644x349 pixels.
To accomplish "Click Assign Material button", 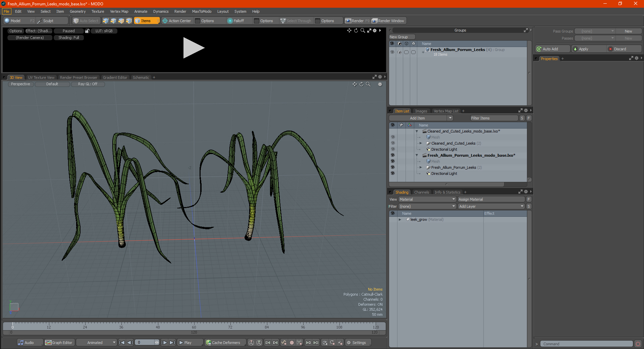I will tap(491, 199).
